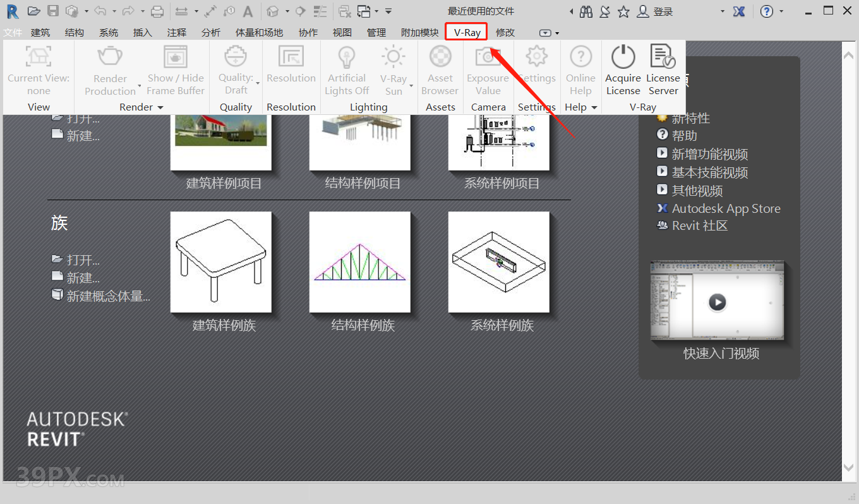Screen dimensions: 859x504
Task: Click 打开... link under 族 section
Action: pos(83,260)
